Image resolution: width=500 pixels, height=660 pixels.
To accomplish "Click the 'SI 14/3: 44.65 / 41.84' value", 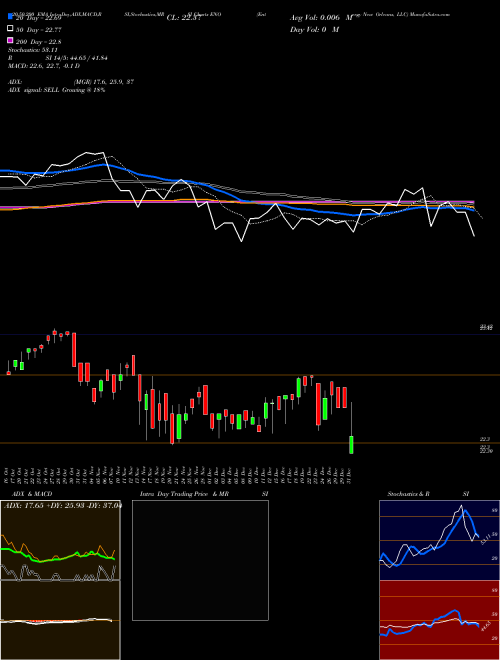I will pos(77,58).
